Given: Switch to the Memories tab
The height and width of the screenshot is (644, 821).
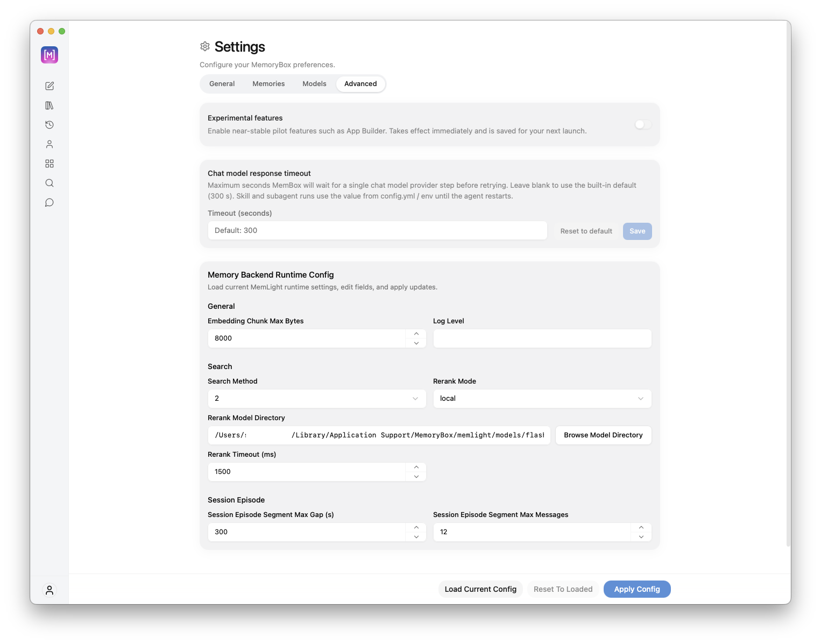Looking at the screenshot, I should [x=268, y=84].
